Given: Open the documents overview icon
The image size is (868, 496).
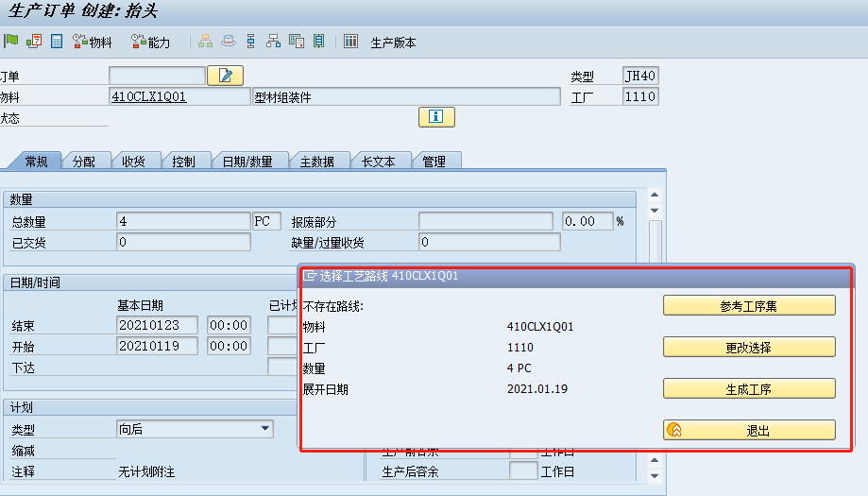Looking at the screenshot, I should tap(297, 41).
